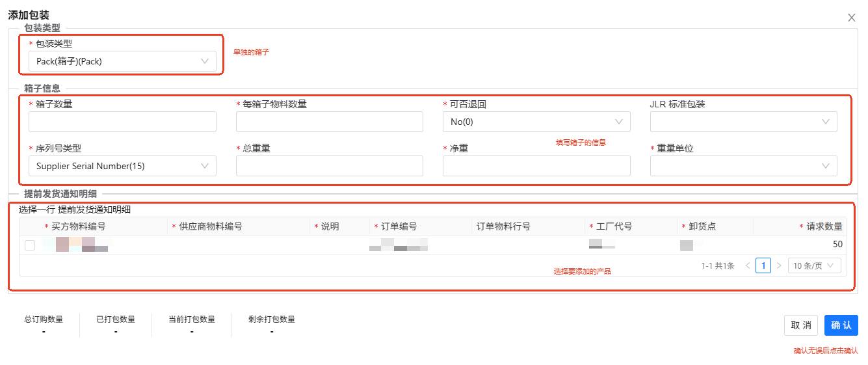
Task: Click the 取消 button
Action: coord(800,325)
